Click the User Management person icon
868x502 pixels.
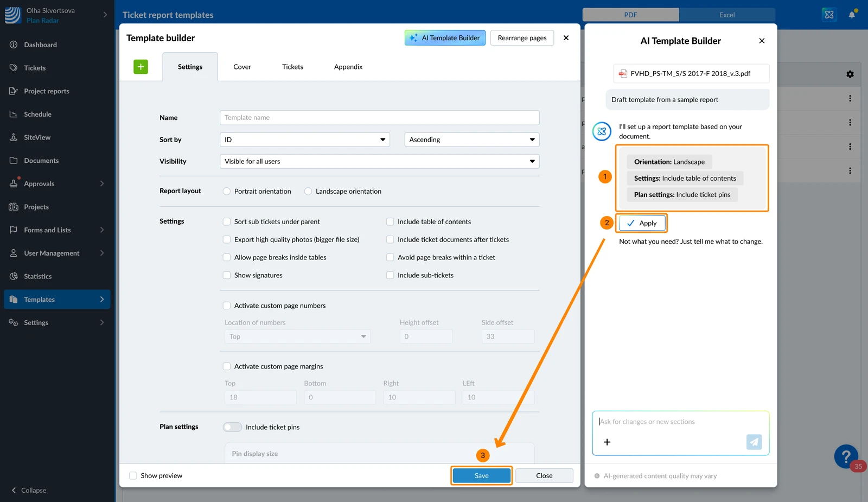coord(14,253)
